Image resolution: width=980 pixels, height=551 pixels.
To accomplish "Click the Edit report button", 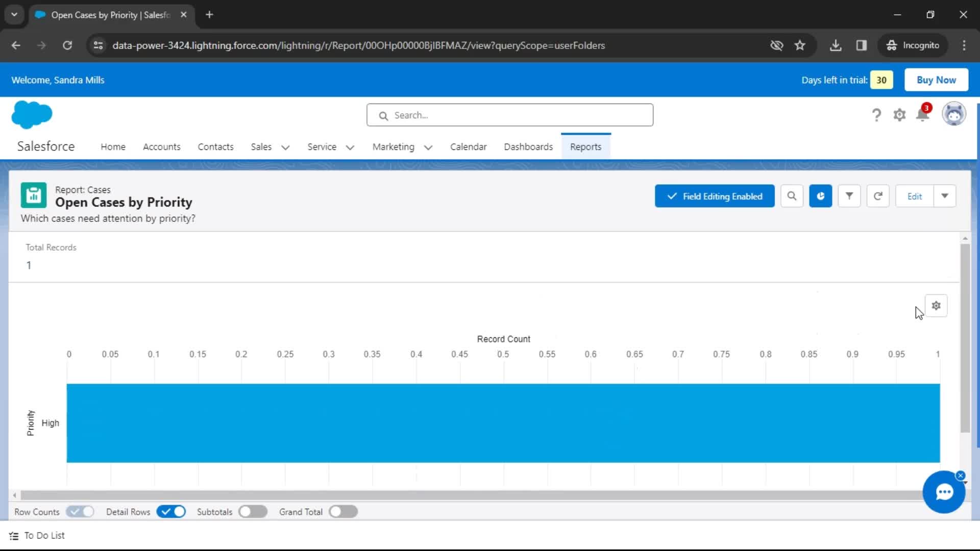I will click(915, 196).
